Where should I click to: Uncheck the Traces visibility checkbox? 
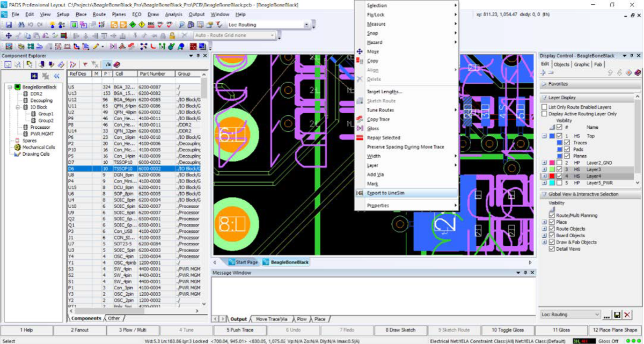567,143
